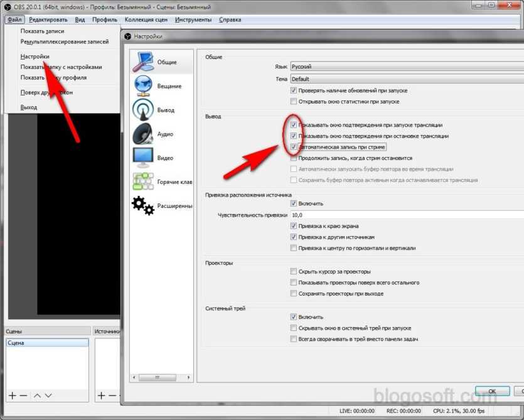This screenshot has width=524, height=420.
Task: Open the Коллекция сцен menu
Action: (146, 19)
